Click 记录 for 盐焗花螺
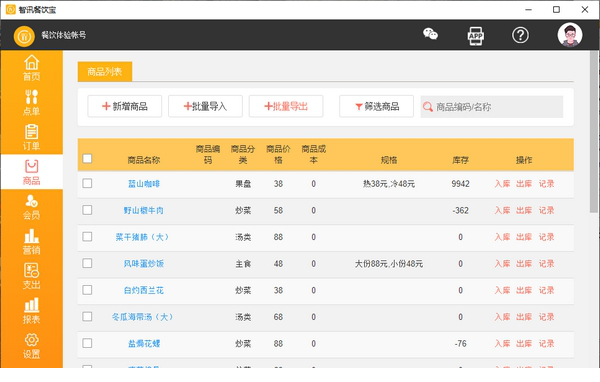The height and width of the screenshot is (382, 600). tap(546, 343)
